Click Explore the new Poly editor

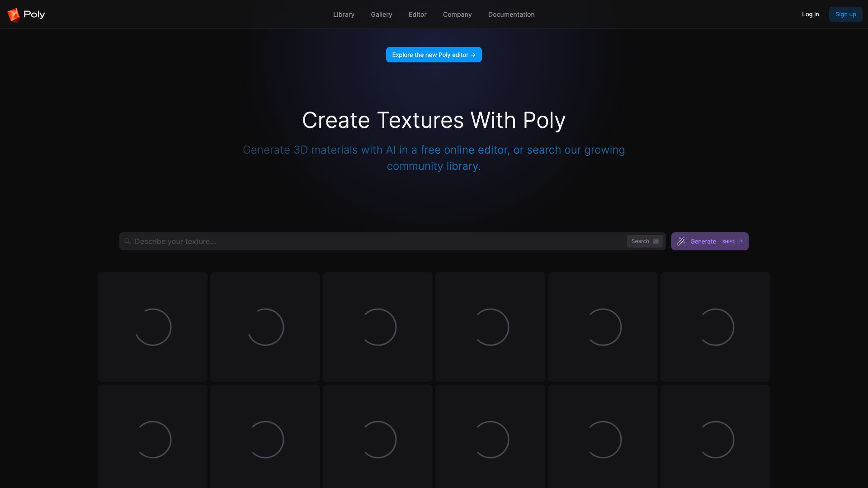click(434, 55)
